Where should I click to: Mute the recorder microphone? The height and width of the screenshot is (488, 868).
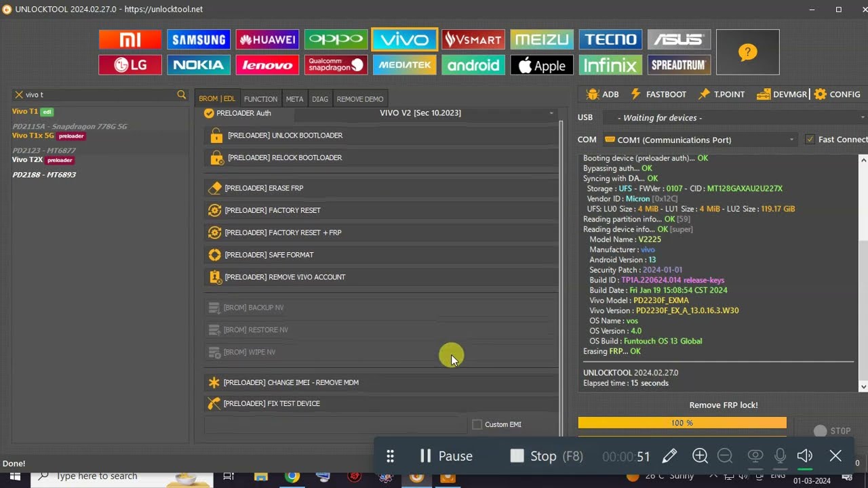tap(780, 456)
